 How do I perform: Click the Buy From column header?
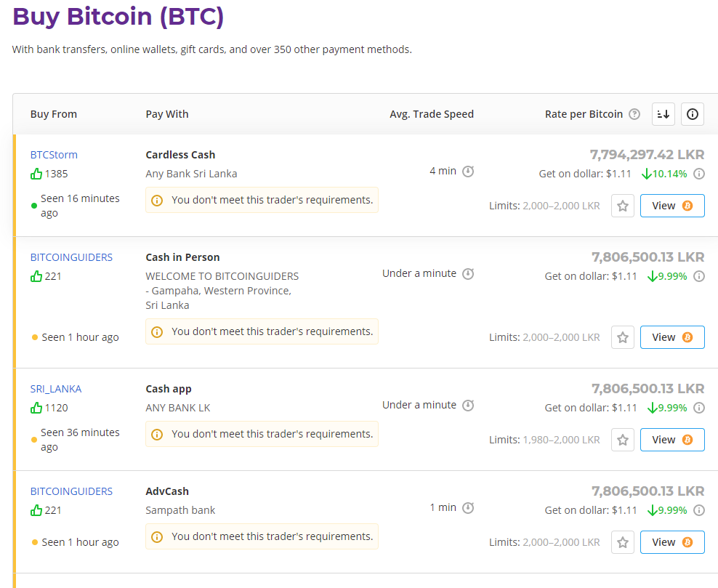coord(54,114)
